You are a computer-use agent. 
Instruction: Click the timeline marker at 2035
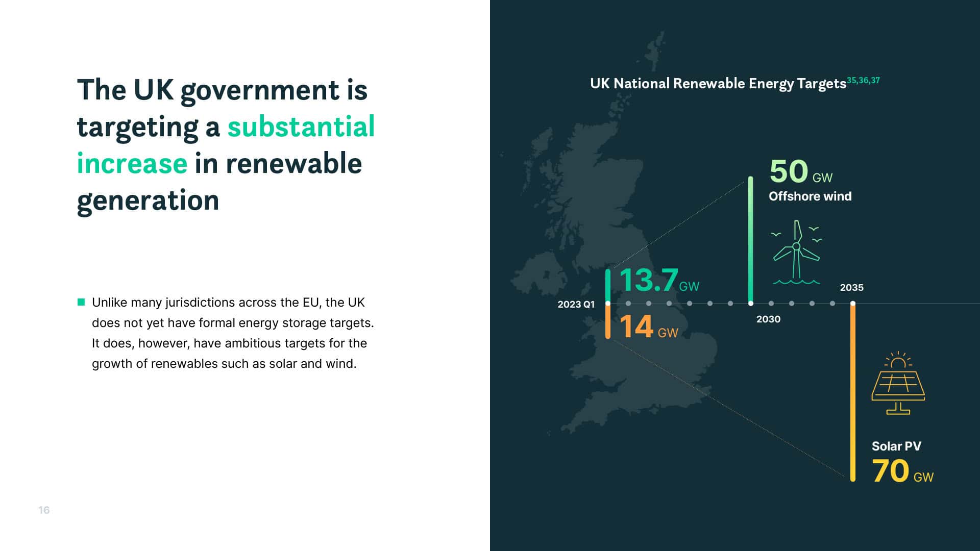852,304
